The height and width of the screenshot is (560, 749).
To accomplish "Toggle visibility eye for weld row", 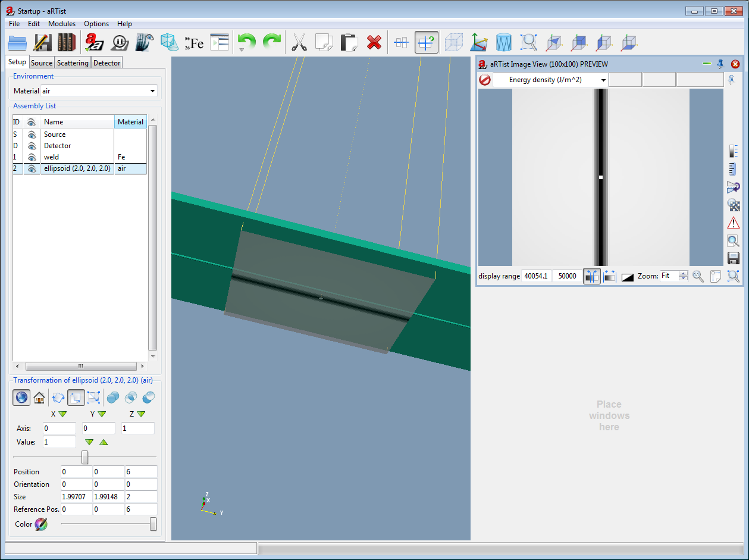I will point(32,157).
